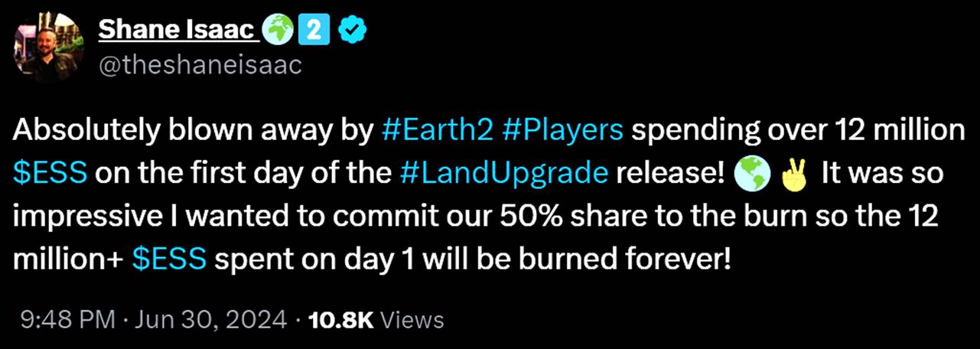Click the $ESS cashtag before 'spent on day 1'
Screen dimensions: 980x349
pyautogui.click(x=168, y=259)
